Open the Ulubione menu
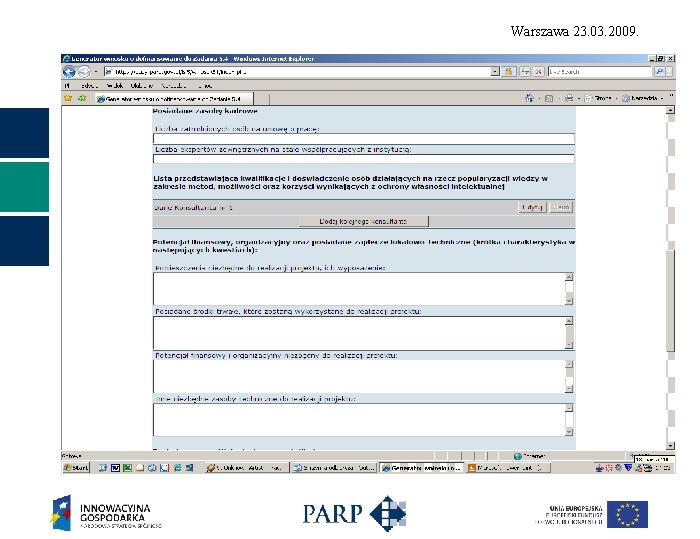Viewport: 700px width, 539px height. [142, 85]
